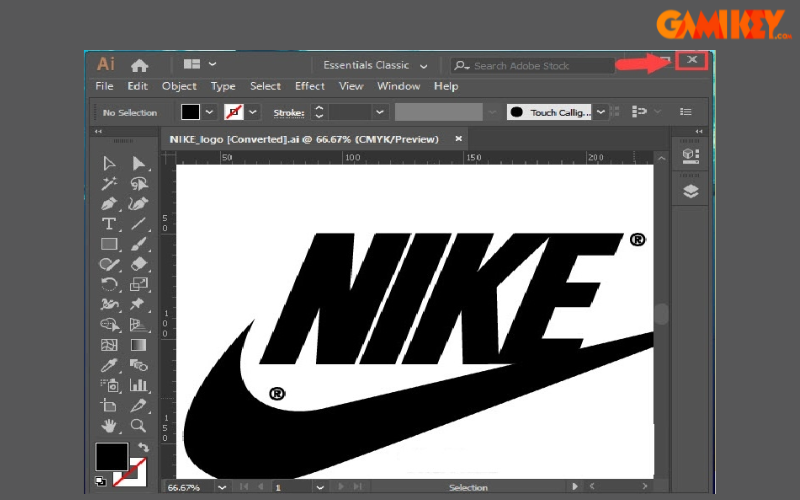Choose the Mesh tool

click(x=109, y=345)
